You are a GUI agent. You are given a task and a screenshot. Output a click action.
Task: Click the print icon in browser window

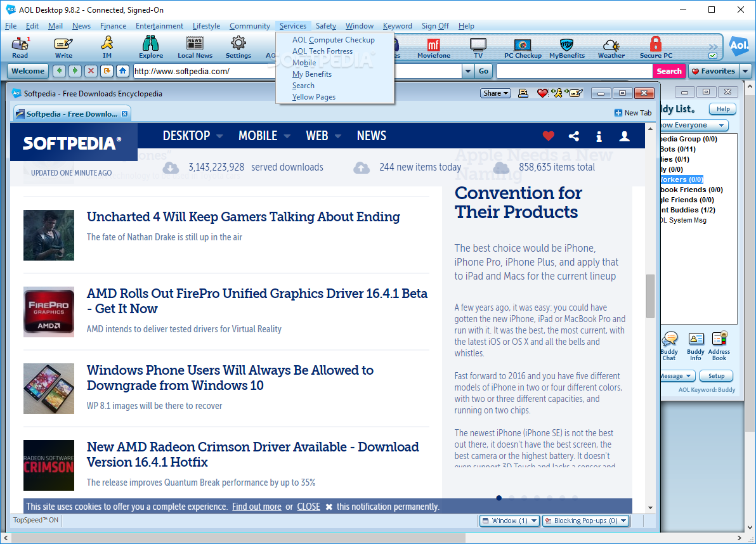click(x=523, y=93)
